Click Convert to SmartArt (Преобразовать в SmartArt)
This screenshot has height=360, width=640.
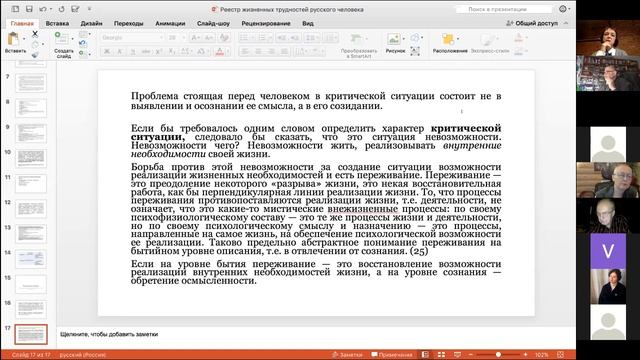click(359, 45)
